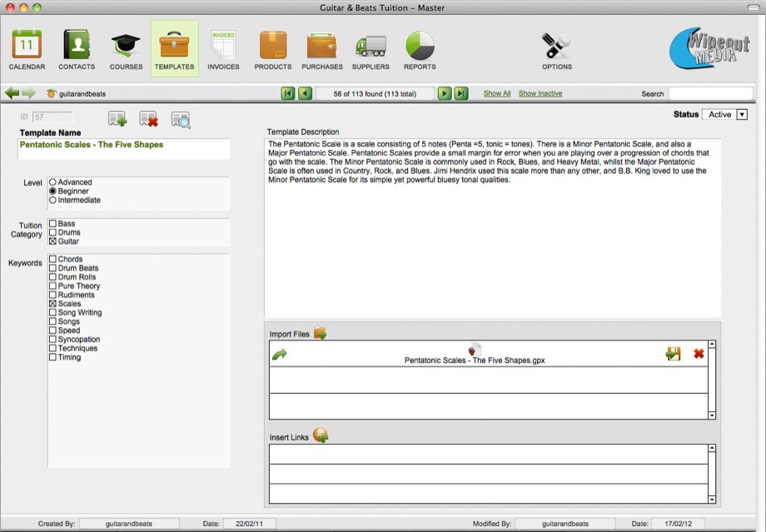Click the Import Files add icon
Screen dimensions: 766x532
320,334
